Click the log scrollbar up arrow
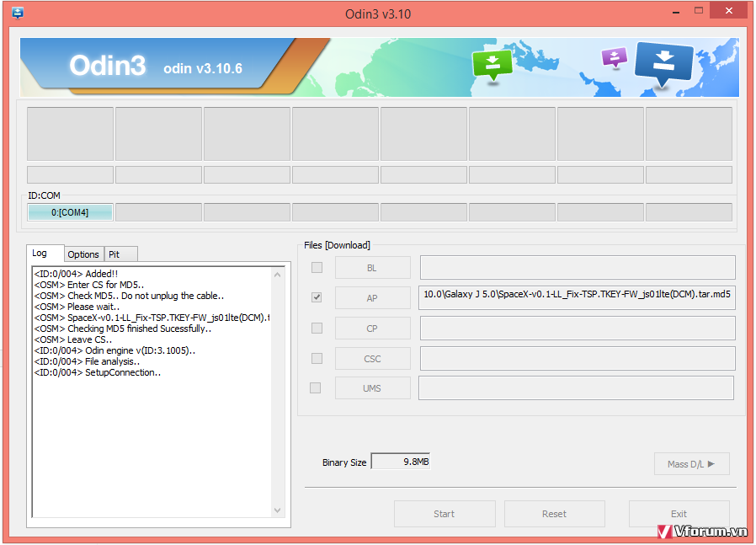Viewport: 756px width, 545px height. [x=277, y=275]
